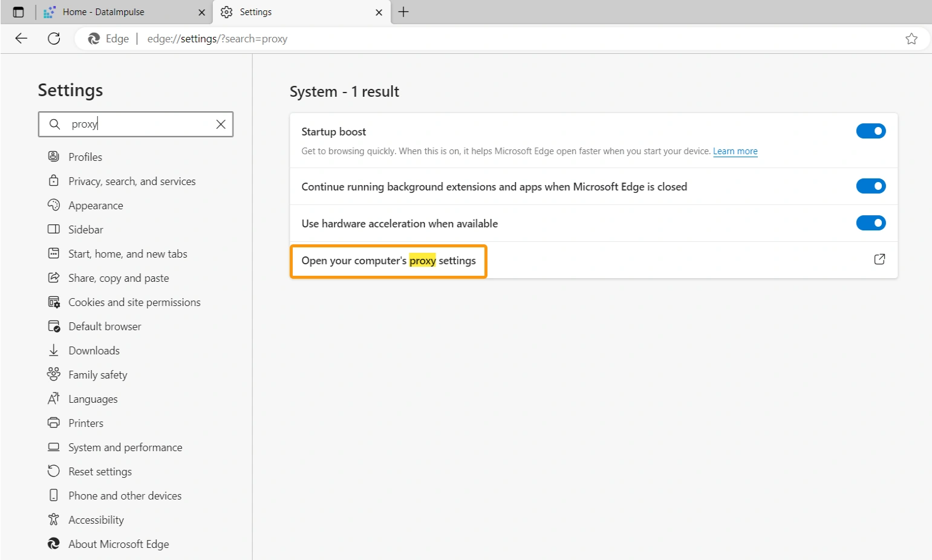Reload the page with the refresh icon

tap(54, 39)
